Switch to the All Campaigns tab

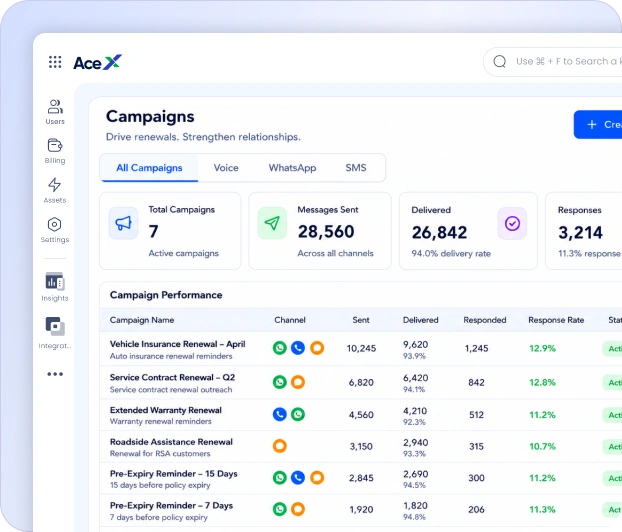coord(149,168)
